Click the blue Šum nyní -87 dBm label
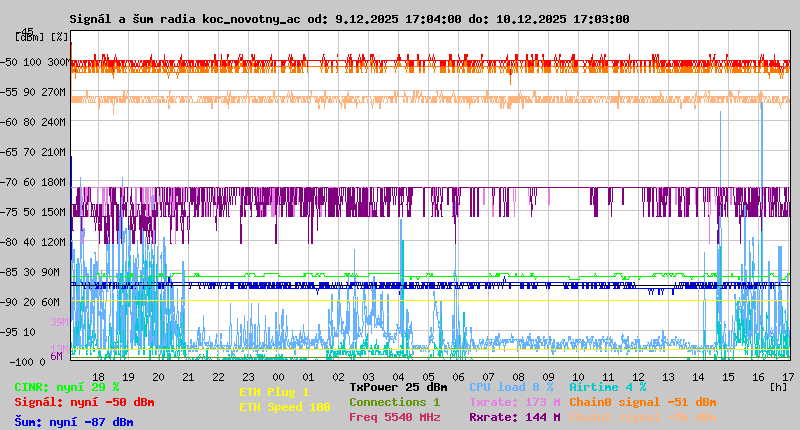Screen dimensions: 800x430 (74, 422)
